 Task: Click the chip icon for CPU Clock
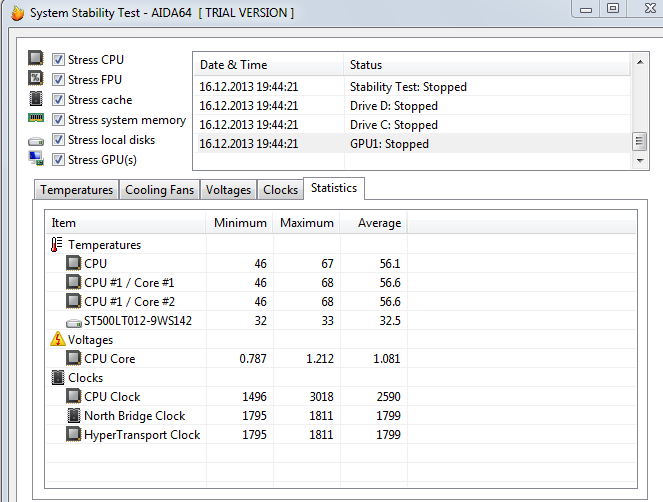pos(74,396)
